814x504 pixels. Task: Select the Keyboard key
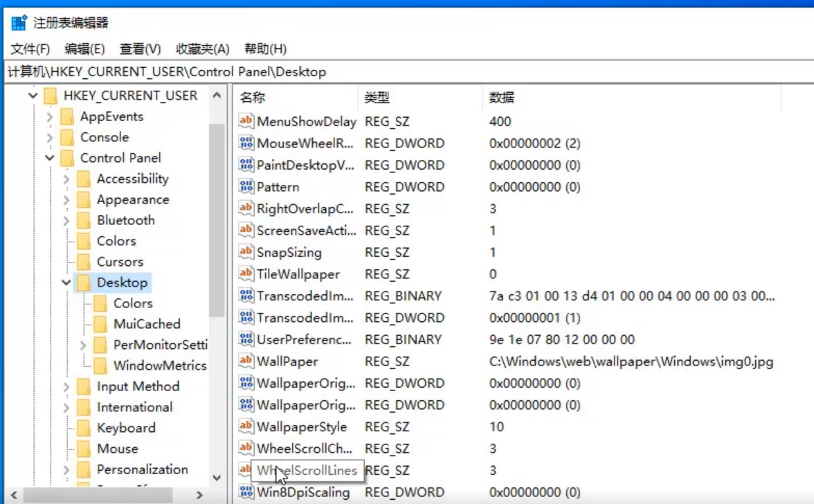[126, 428]
